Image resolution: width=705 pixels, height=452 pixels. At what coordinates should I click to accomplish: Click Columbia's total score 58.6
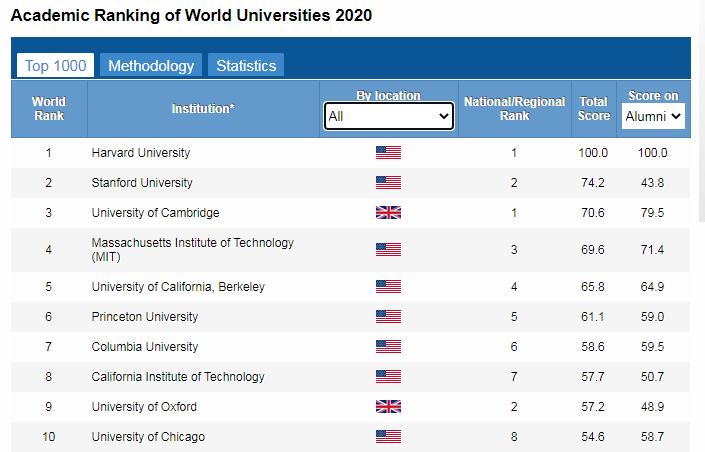593,347
